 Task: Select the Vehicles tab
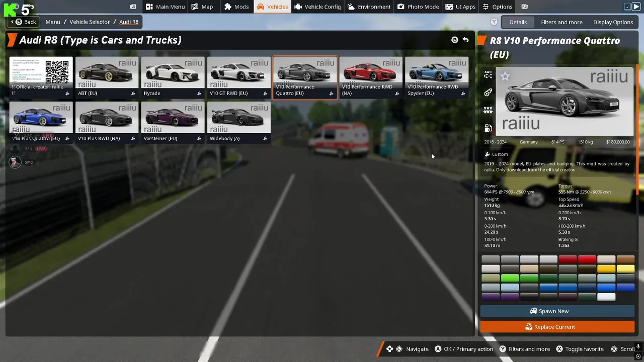[272, 7]
